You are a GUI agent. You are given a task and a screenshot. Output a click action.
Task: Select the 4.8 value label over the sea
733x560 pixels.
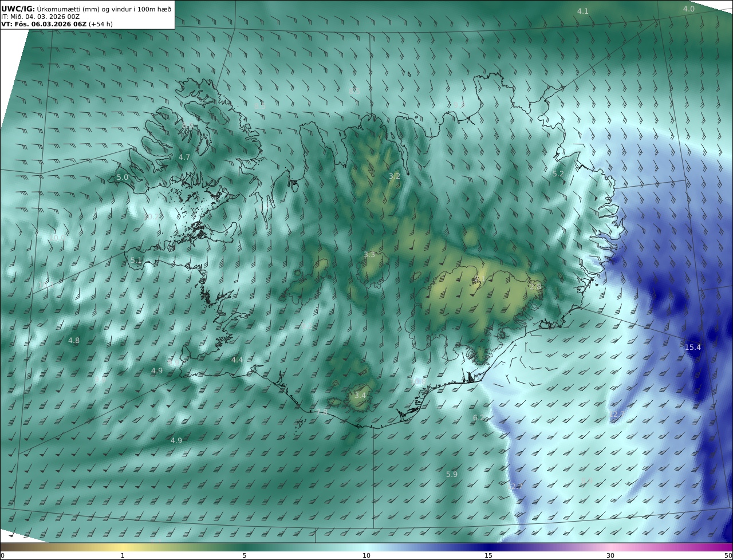(x=74, y=340)
